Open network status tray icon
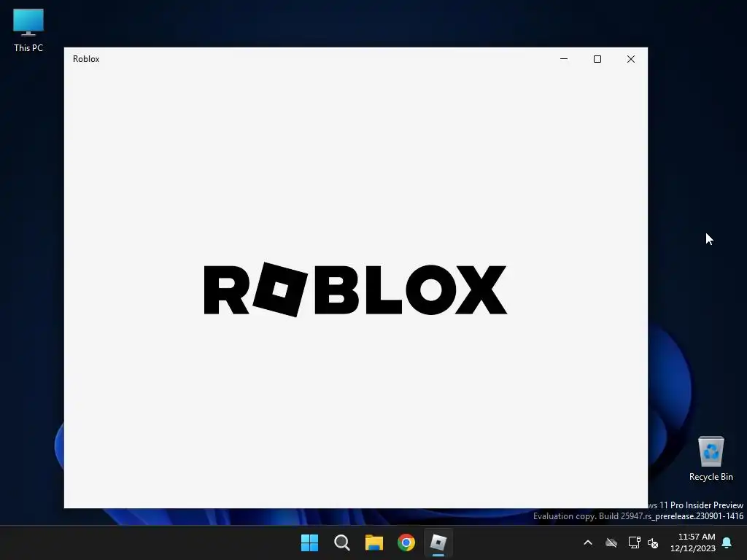This screenshot has height=560, width=747. coord(634,542)
